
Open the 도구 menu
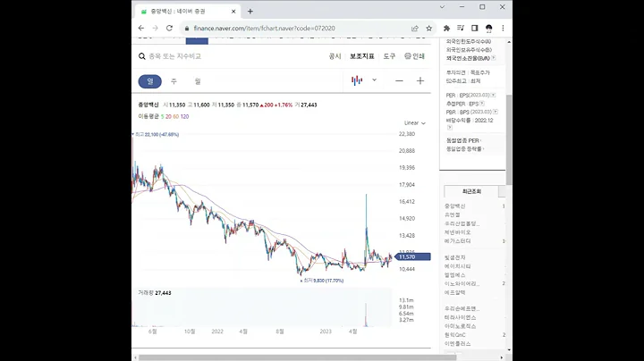(389, 56)
